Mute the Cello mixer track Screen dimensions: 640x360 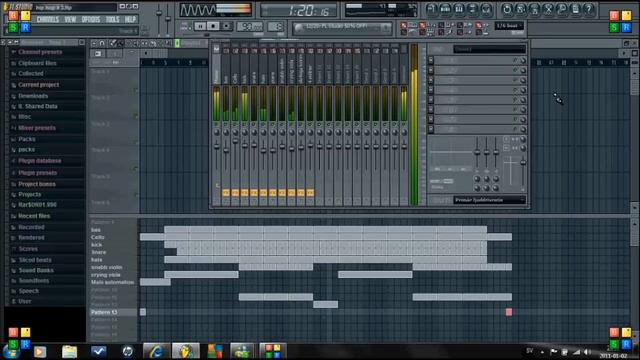pyautogui.click(x=235, y=124)
